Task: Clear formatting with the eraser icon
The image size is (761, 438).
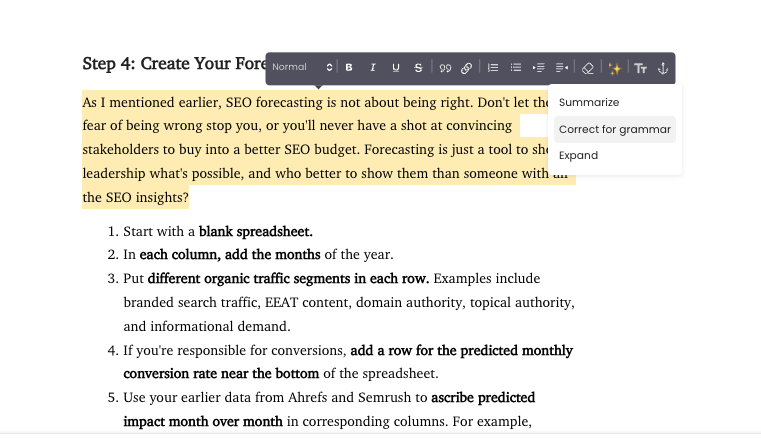Action: click(x=588, y=68)
